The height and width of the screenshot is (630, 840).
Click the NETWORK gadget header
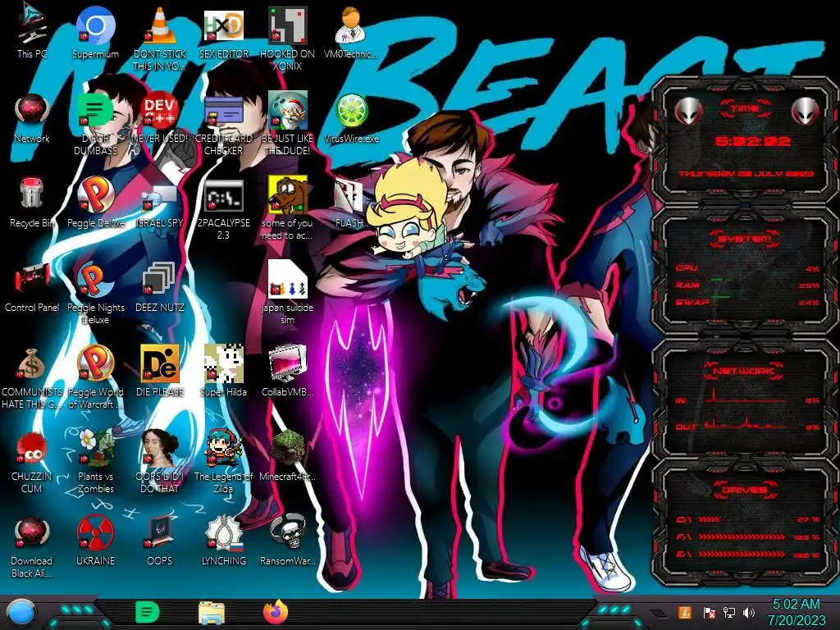[x=745, y=370]
